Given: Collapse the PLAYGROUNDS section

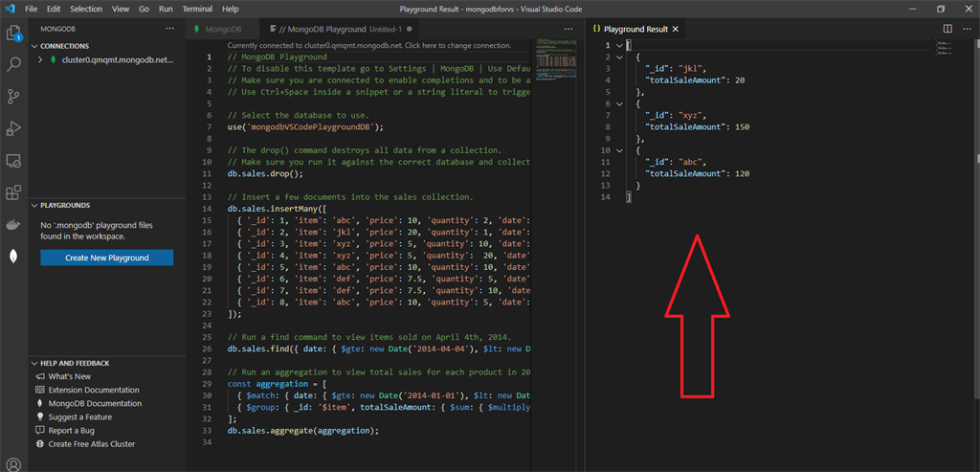Looking at the screenshot, I should pos(34,205).
